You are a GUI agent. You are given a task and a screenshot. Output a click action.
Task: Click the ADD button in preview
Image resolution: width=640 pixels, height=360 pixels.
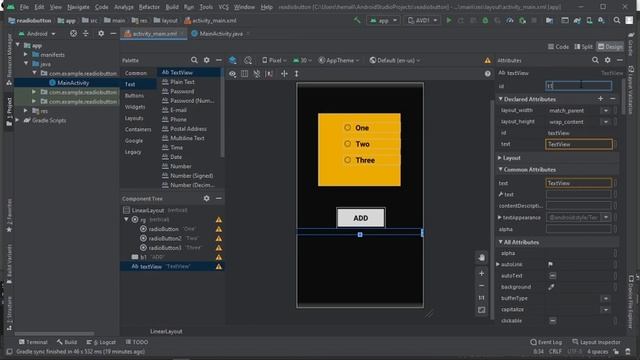pos(360,218)
